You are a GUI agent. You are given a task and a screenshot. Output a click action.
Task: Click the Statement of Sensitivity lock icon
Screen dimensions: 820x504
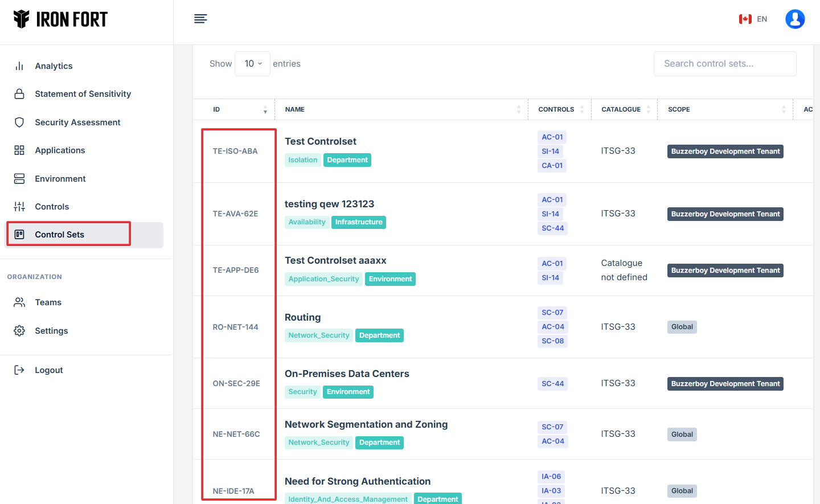(x=19, y=94)
